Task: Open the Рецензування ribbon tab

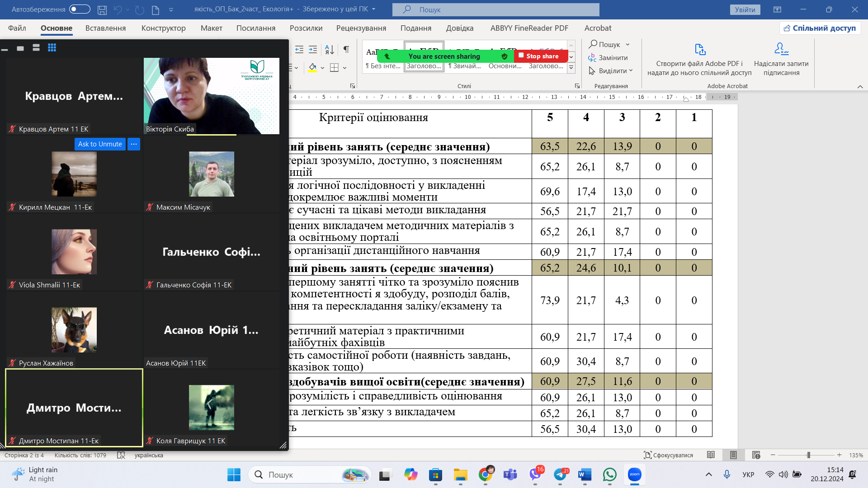Action: pyautogui.click(x=361, y=28)
